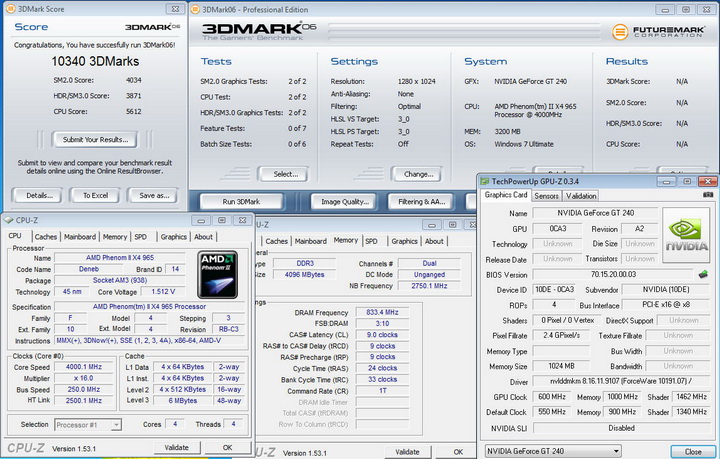Click the 3DMark06 Professional Edition title icon

(195, 9)
